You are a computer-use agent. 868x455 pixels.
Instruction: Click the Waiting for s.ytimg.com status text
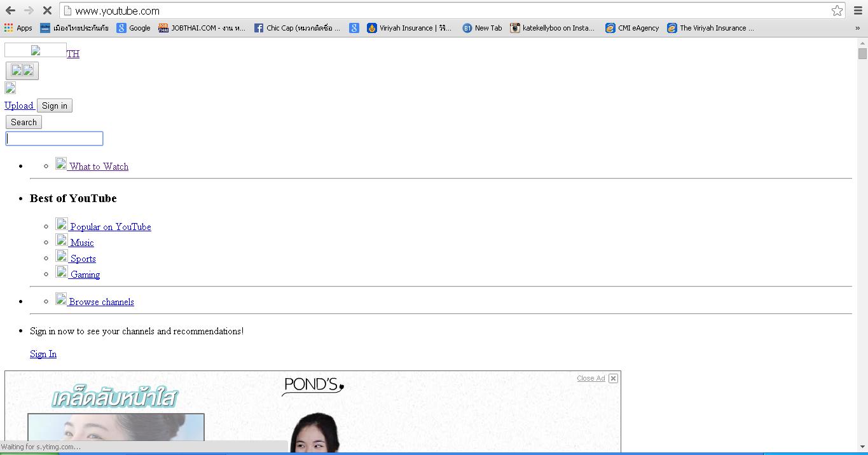coord(41,447)
